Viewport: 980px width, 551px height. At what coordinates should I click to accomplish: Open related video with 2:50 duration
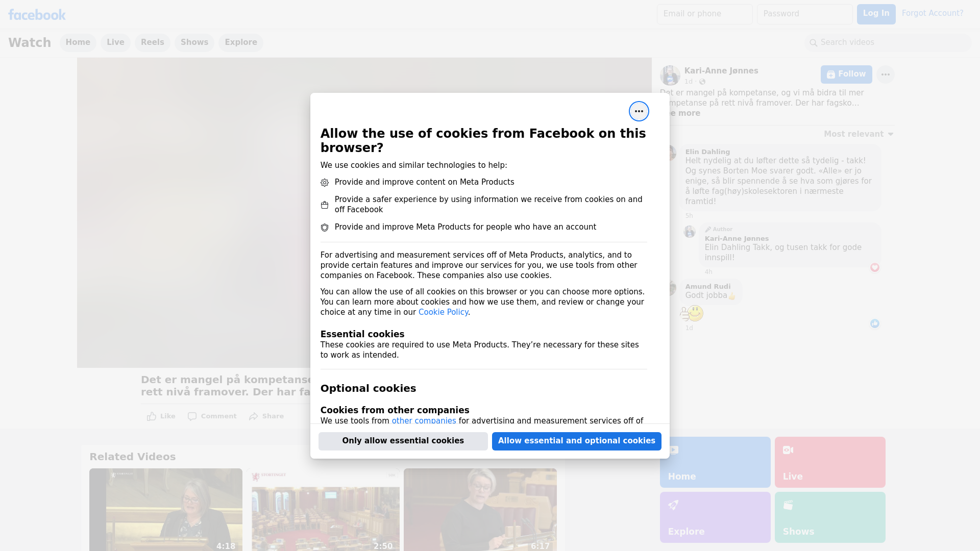pyautogui.click(x=323, y=510)
